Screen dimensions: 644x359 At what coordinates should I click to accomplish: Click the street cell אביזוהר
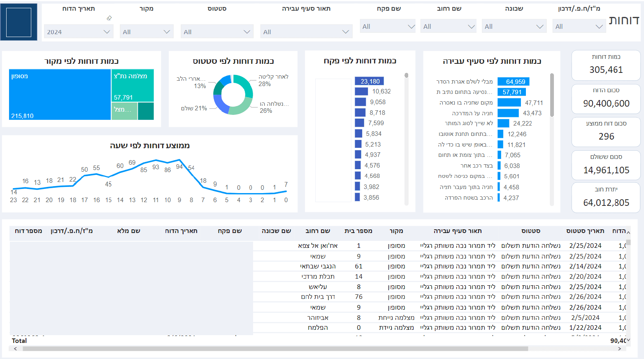(318, 318)
